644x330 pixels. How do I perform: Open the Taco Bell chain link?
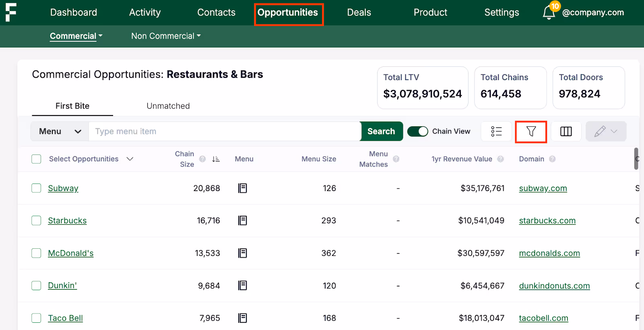click(x=65, y=318)
